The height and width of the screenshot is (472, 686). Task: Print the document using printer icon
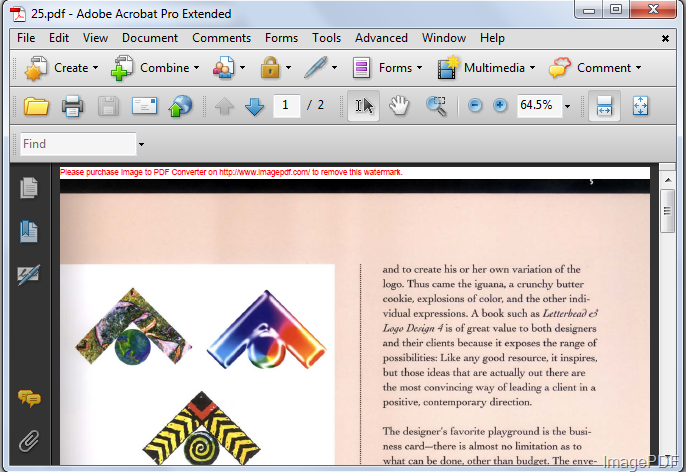coord(73,106)
